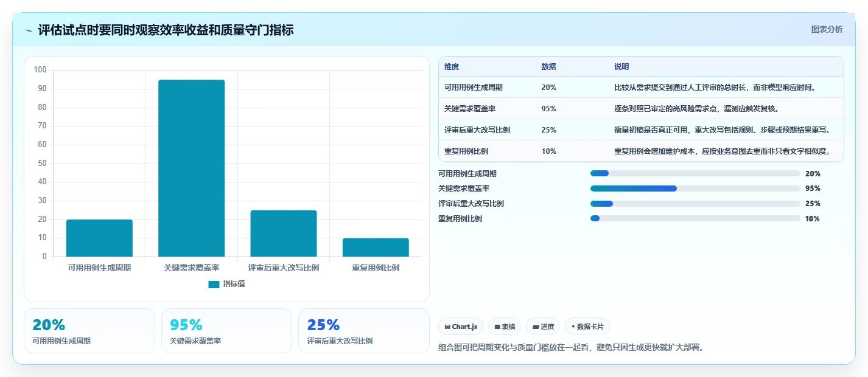This screenshot has height=377, width=868.
Task: Click the 说明 table column header
Action: [621, 67]
